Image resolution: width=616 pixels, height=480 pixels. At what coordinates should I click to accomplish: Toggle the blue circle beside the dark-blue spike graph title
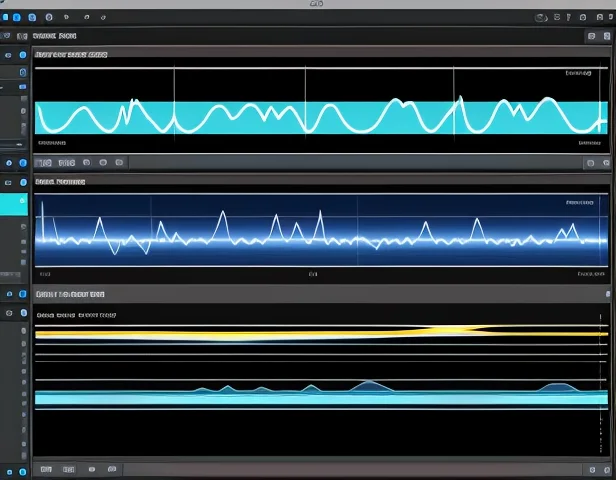coord(23,182)
